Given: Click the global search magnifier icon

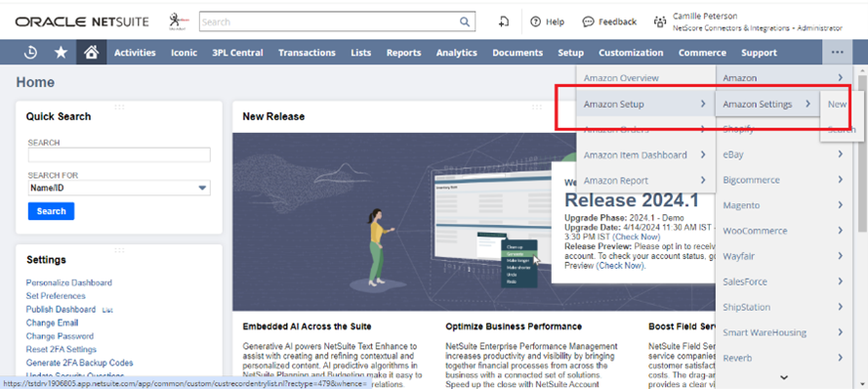Looking at the screenshot, I should 465,22.
